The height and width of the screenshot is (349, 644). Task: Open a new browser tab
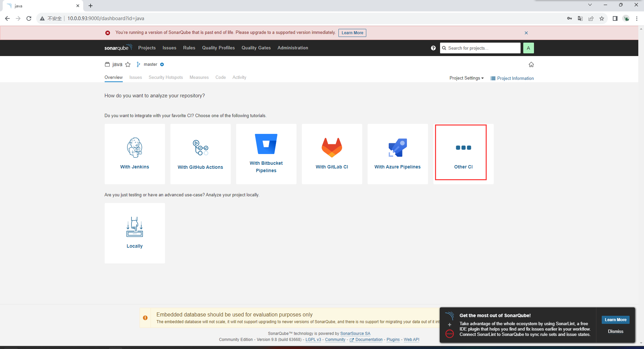tap(91, 6)
